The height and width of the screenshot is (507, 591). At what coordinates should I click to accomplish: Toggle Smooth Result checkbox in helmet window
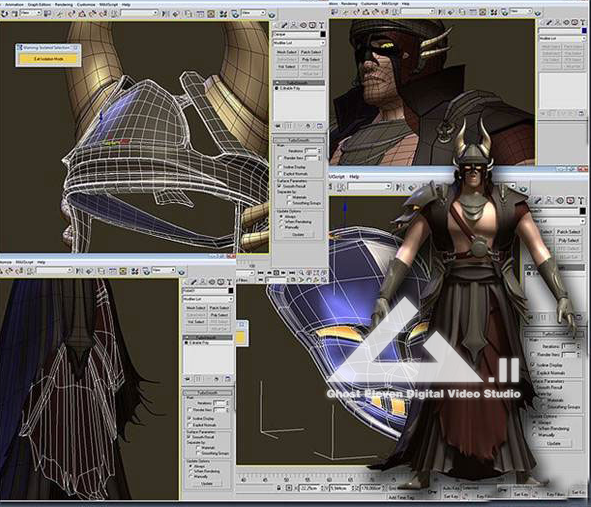click(x=280, y=186)
